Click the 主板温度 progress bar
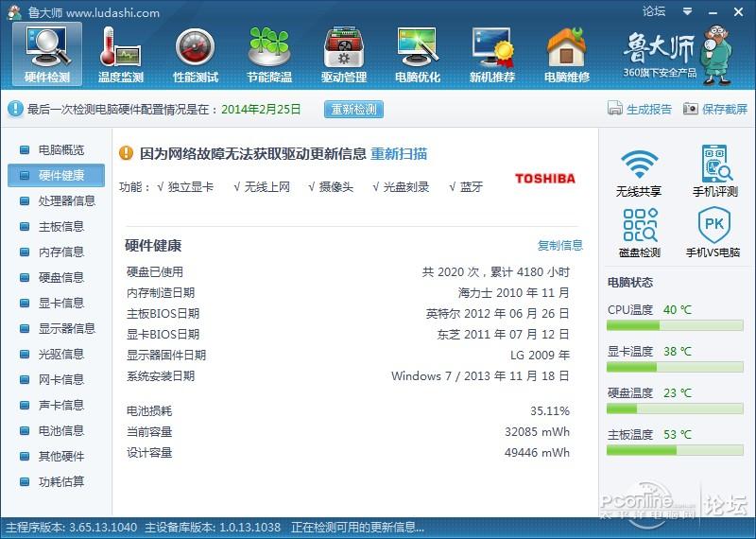The height and width of the screenshot is (539, 756). pos(675,451)
